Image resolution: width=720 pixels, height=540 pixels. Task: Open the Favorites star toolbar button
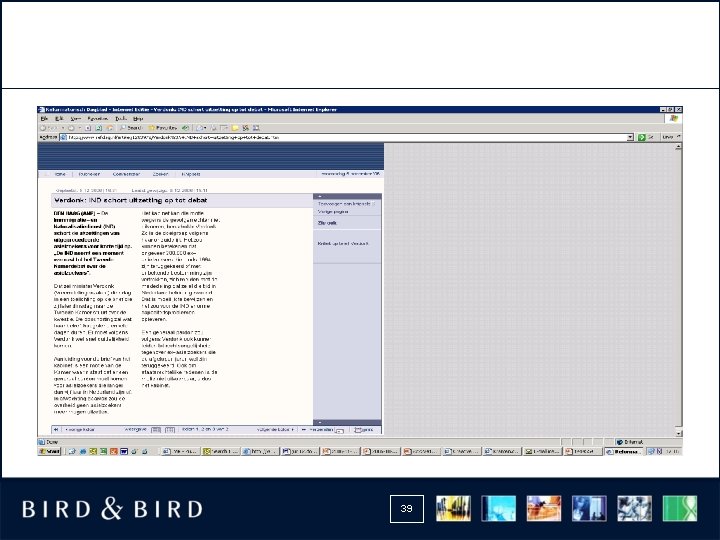[163, 128]
